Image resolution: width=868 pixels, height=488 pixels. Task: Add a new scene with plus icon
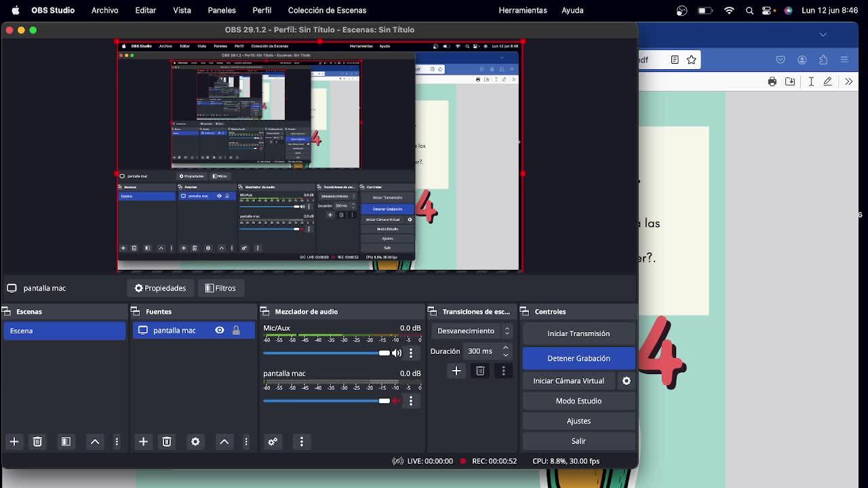[14, 441]
